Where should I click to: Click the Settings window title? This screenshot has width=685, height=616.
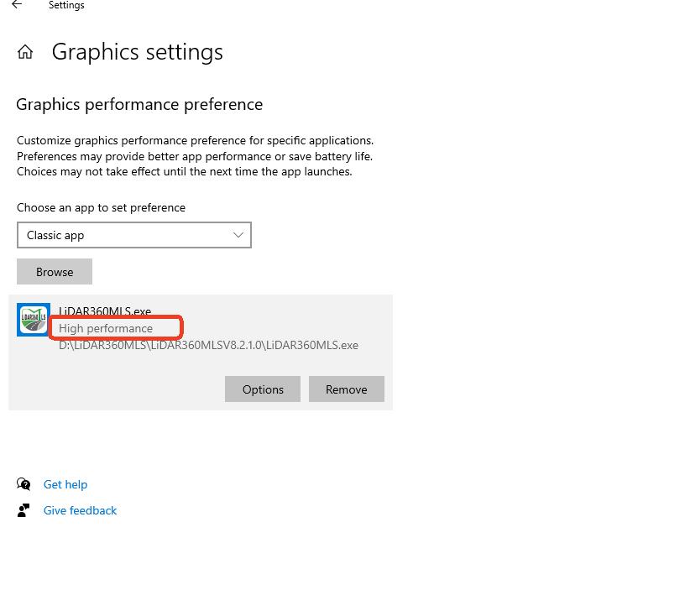click(66, 5)
